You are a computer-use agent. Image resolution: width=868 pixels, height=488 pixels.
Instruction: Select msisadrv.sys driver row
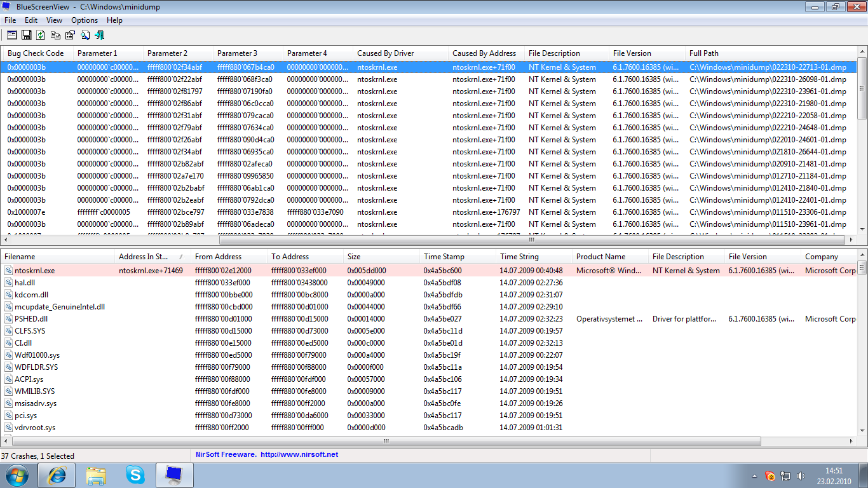coord(429,403)
